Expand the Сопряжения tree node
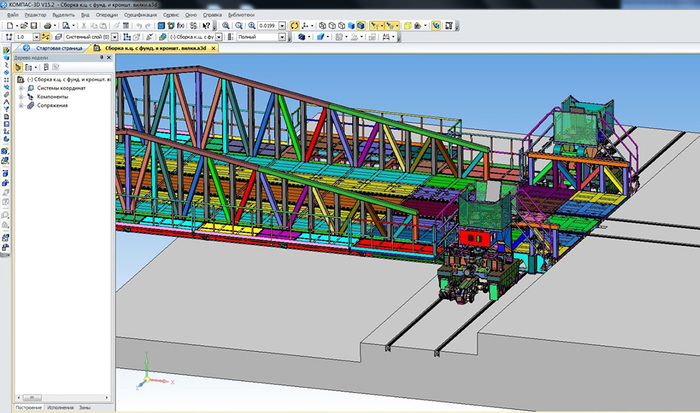700x413 pixels. pyautogui.click(x=20, y=104)
